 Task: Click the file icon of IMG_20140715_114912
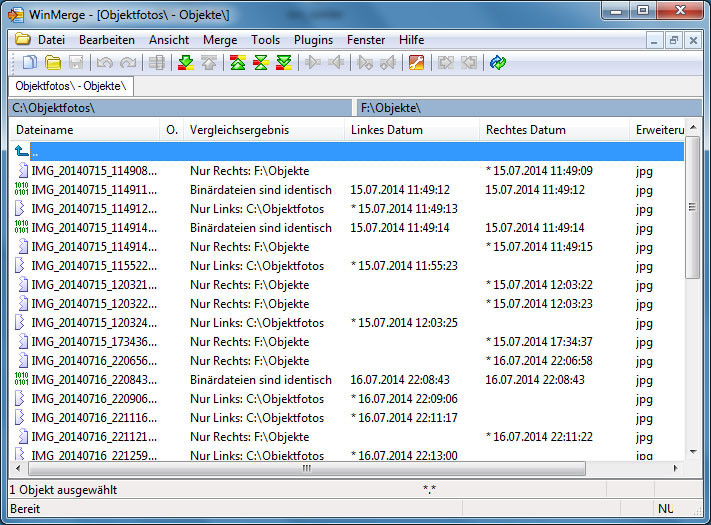tap(19, 209)
